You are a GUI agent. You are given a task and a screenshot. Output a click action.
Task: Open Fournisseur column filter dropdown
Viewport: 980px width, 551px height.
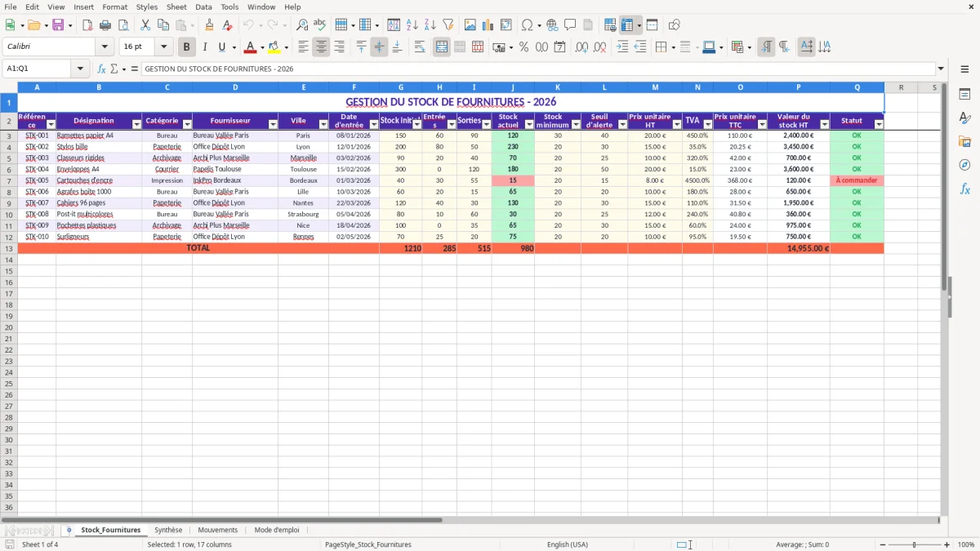(x=273, y=125)
